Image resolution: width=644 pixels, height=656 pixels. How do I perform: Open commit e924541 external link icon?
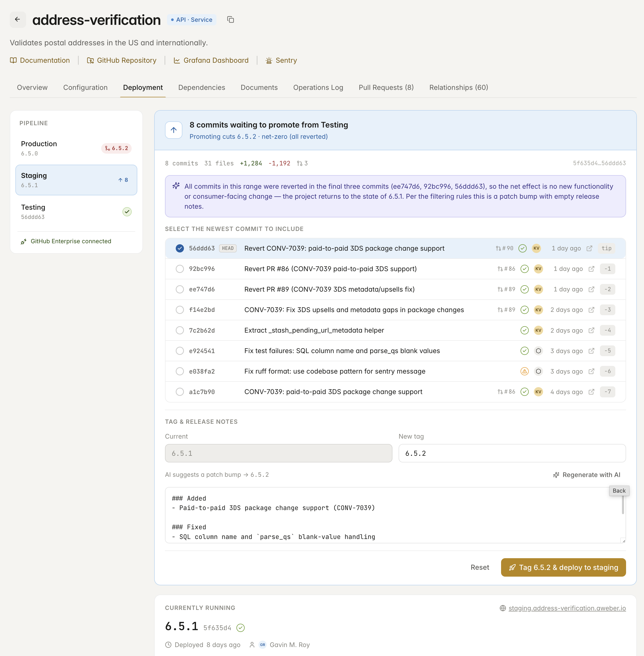pos(591,351)
